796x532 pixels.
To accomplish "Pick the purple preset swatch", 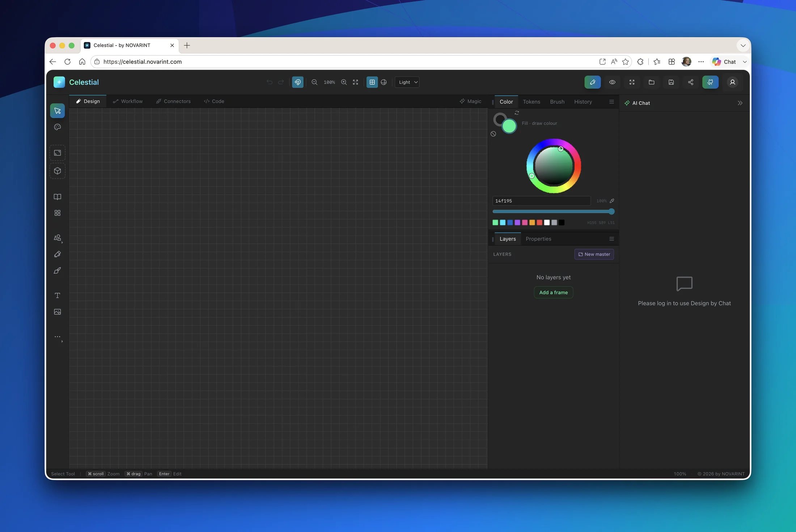I will tap(517, 222).
